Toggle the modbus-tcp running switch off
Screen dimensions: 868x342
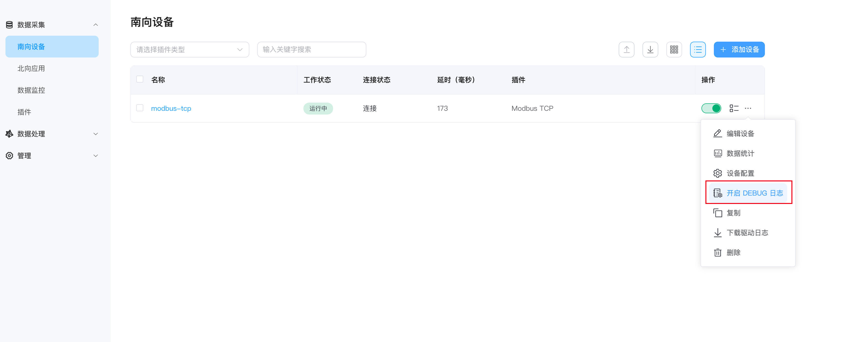(711, 108)
